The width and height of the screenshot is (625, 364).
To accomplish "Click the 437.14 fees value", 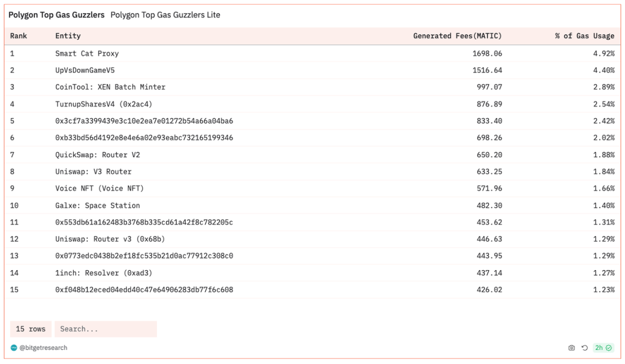I will click(489, 273).
